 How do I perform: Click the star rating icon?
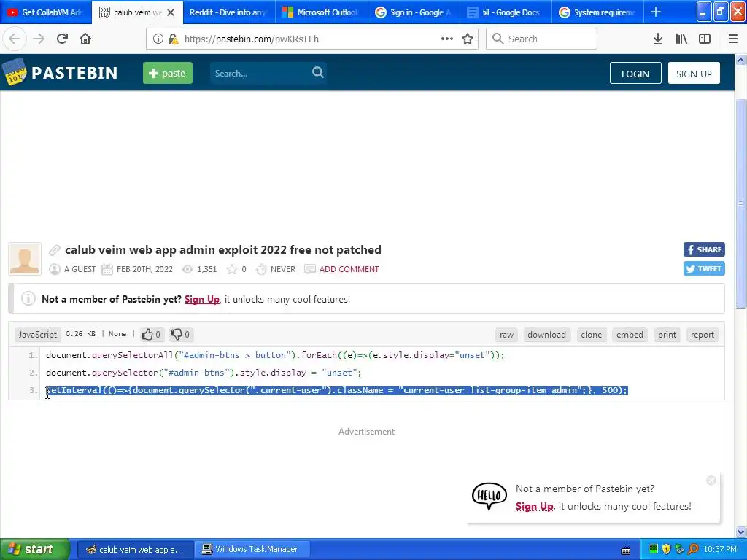click(231, 269)
